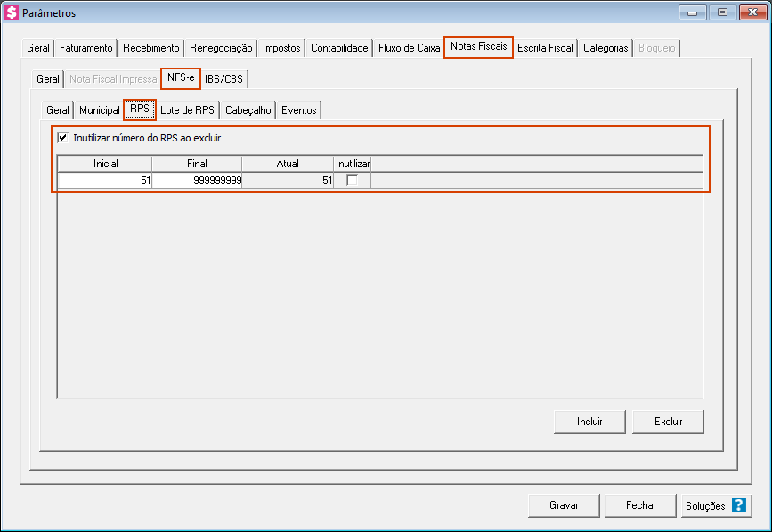
Task: Check the Inutilizar box in the grid row
Action: [353, 180]
